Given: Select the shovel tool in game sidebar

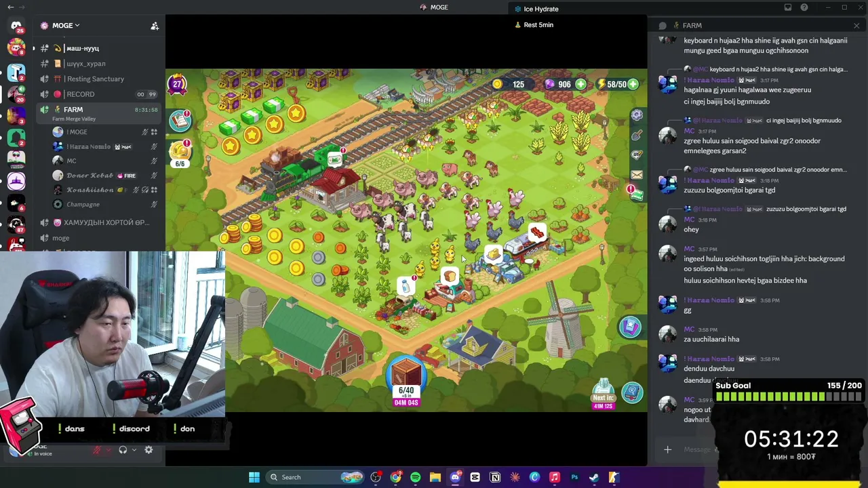Looking at the screenshot, I should tap(637, 136).
